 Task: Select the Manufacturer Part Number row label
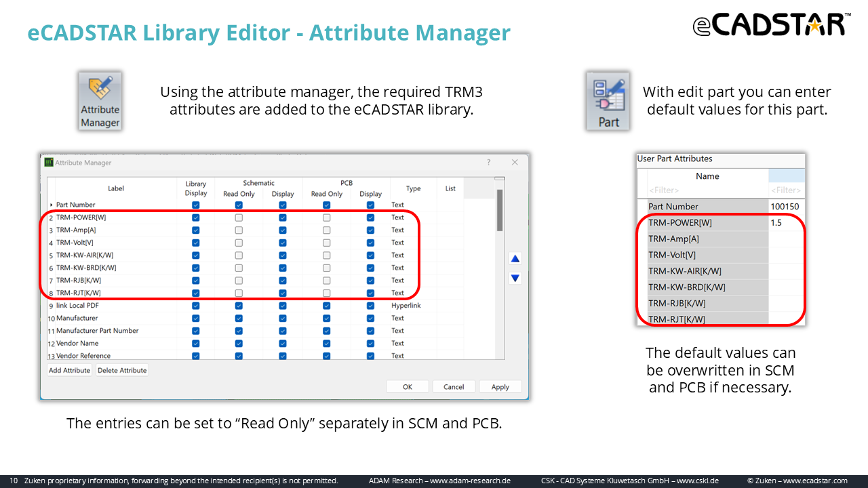point(97,331)
